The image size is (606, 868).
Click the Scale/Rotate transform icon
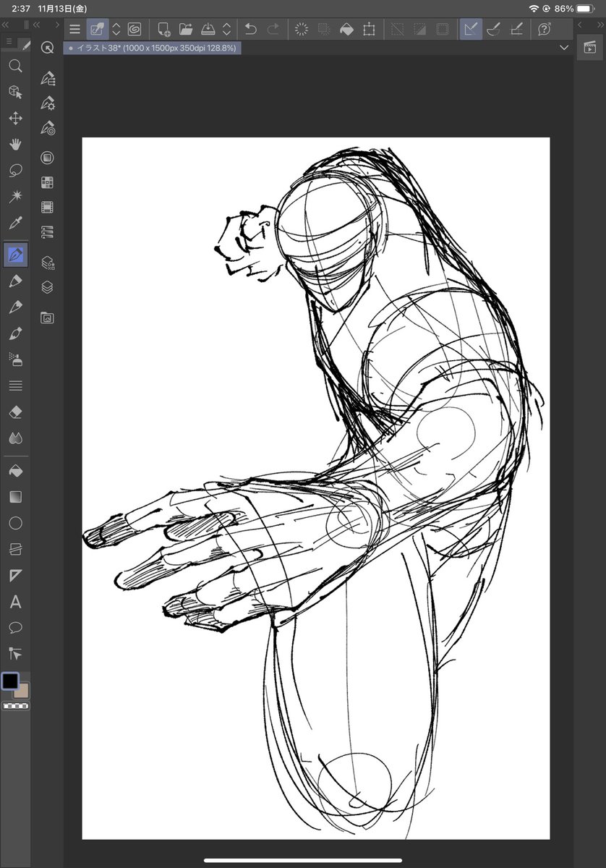[370, 29]
